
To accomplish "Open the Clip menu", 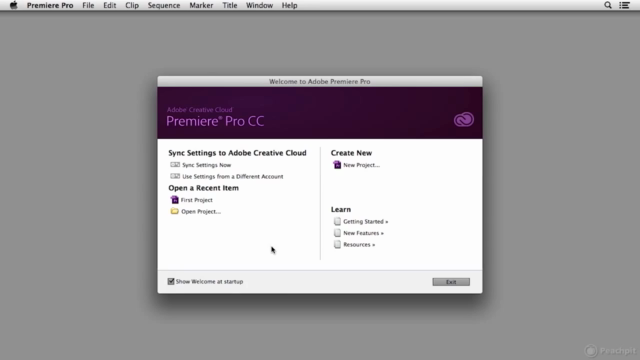I will pos(132,5).
